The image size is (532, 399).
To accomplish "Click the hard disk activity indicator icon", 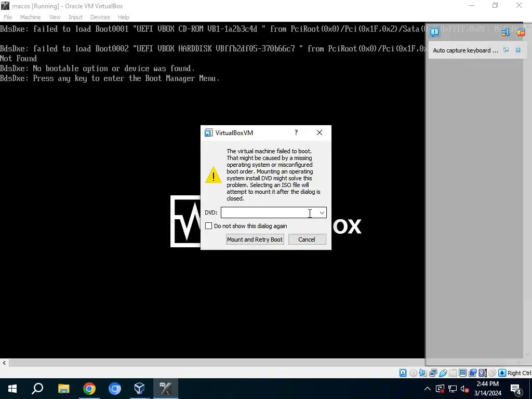I will (403, 373).
